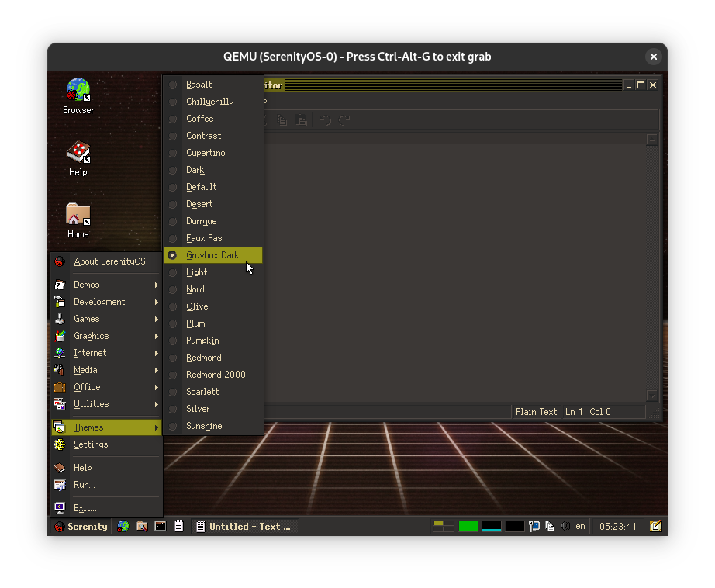
Task: Click the audio volume tray icon
Action: click(565, 527)
